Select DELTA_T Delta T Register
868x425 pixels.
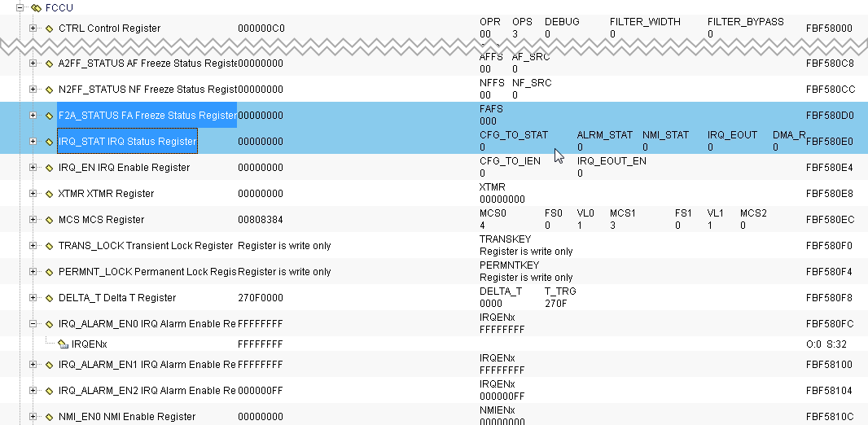[117, 297]
